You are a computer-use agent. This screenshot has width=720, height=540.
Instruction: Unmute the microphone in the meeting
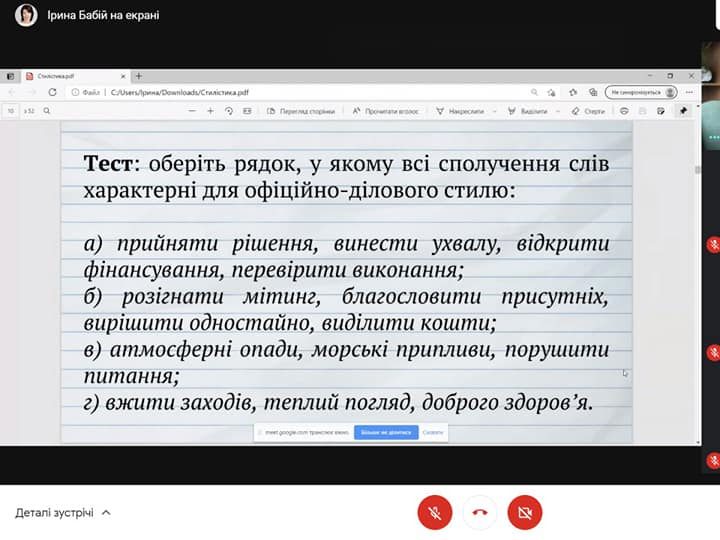coord(435,513)
